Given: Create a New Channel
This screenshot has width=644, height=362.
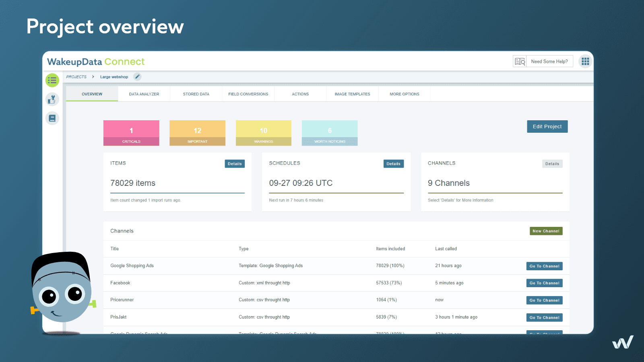Looking at the screenshot, I should [x=546, y=231].
